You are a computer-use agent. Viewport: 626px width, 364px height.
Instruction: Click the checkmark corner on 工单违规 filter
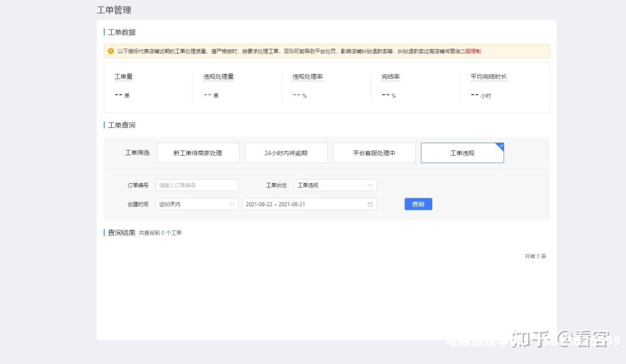pos(500,146)
